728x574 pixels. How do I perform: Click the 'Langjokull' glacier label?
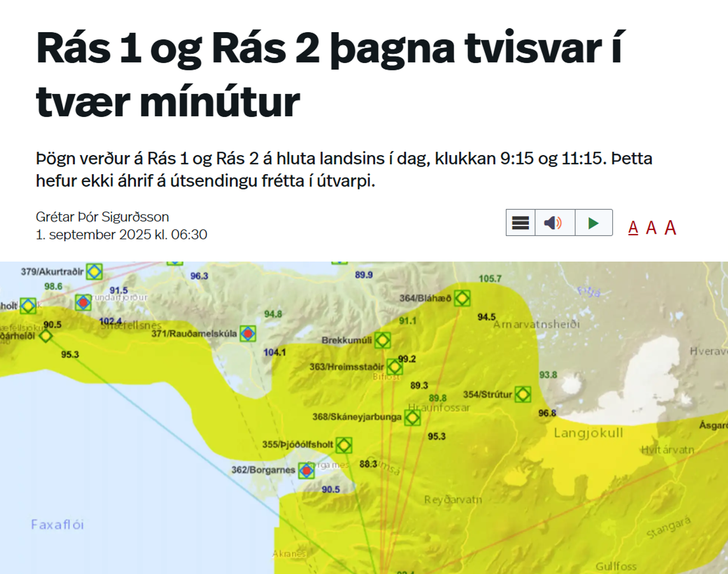(x=588, y=433)
